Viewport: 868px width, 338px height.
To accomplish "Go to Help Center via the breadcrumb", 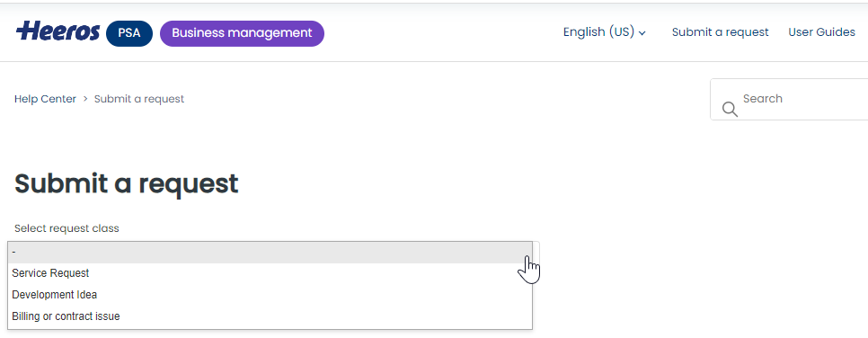I will tap(46, 99).
